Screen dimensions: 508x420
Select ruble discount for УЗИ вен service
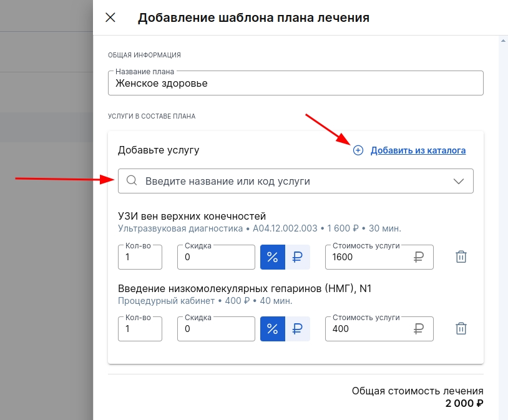[x=298, y=257]
